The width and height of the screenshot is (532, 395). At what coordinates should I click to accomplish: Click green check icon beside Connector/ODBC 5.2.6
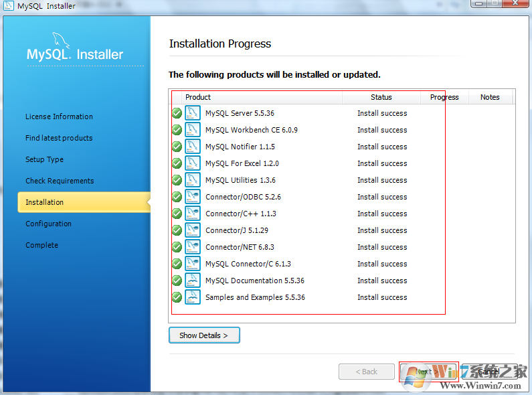pos(177,197)
